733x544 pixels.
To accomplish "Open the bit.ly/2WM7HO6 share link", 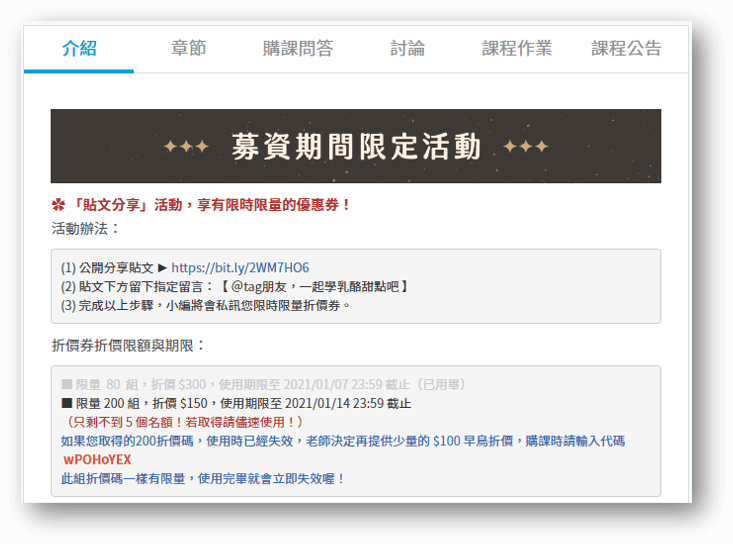I will (x=240, y=268).
